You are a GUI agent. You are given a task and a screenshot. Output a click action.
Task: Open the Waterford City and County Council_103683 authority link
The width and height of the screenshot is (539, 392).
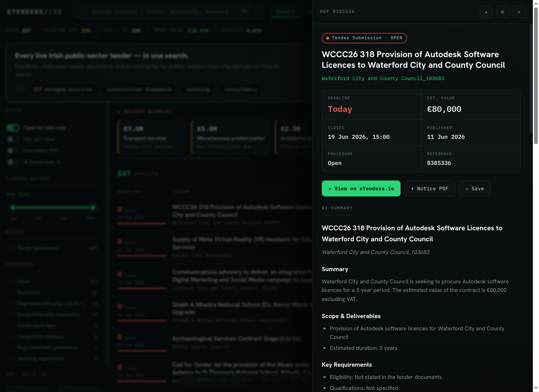(383, 78)
